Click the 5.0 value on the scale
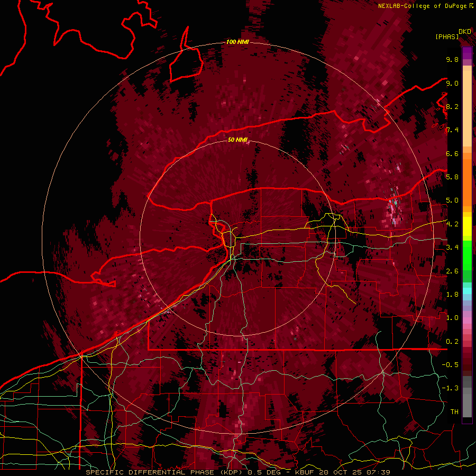Viewport: 476px width, 476px height. (x=452, y=200)
